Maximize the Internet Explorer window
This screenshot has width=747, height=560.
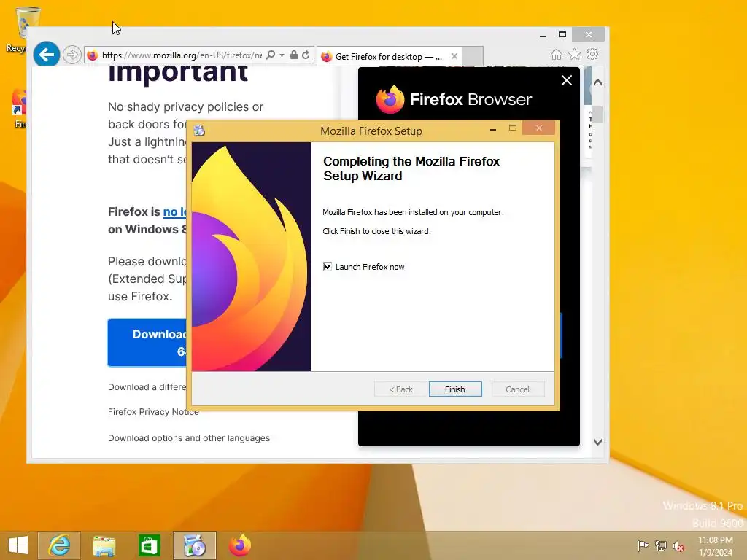point(562,34)
